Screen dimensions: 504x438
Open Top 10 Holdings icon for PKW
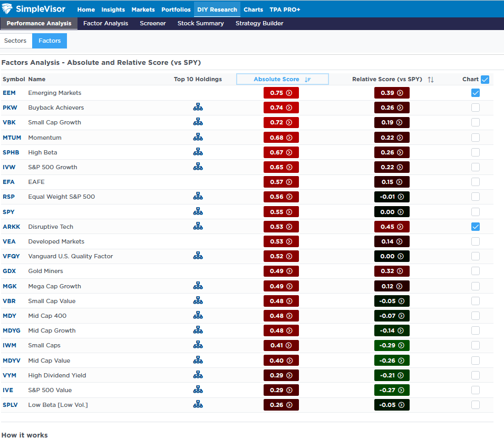[198, 108]
